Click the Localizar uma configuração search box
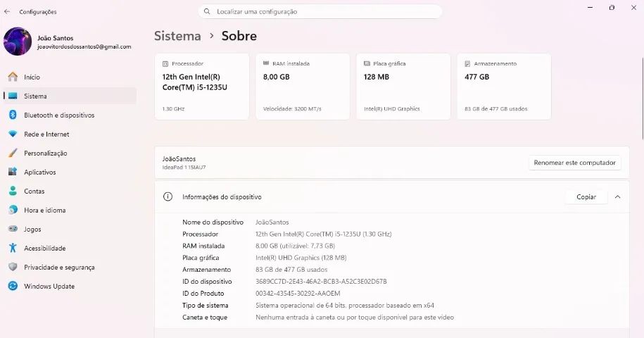 tap(320, 11)
